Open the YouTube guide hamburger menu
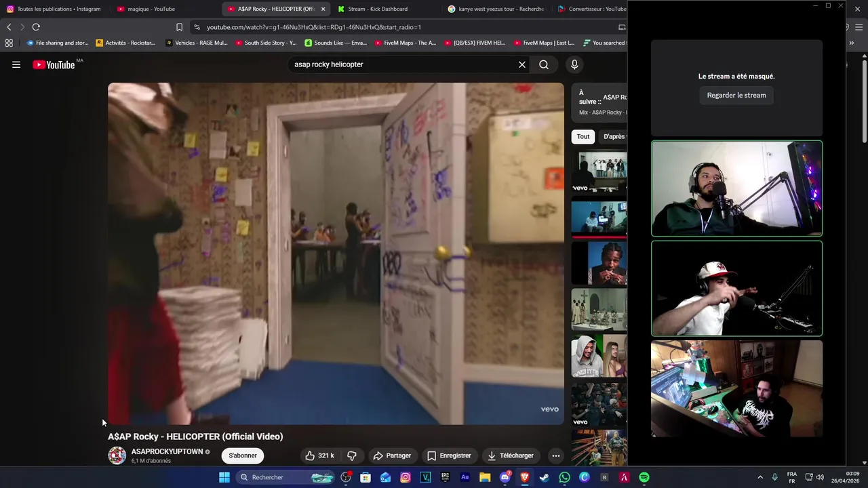 pos(16,64)
